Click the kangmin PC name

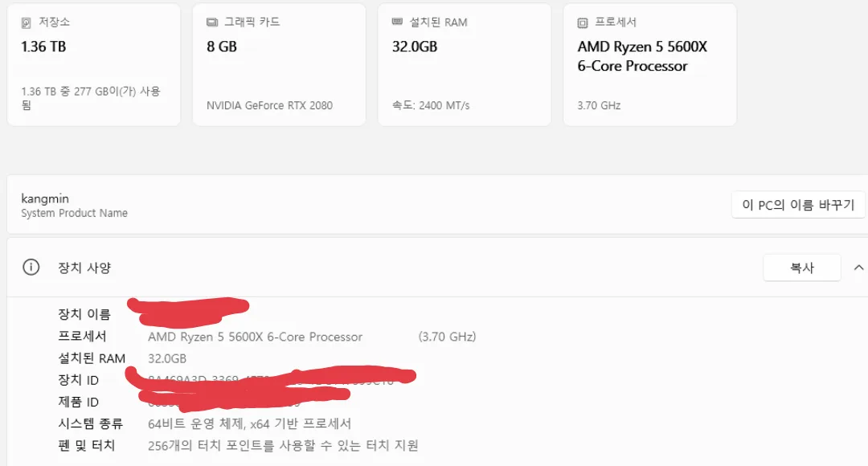(45, 198)
